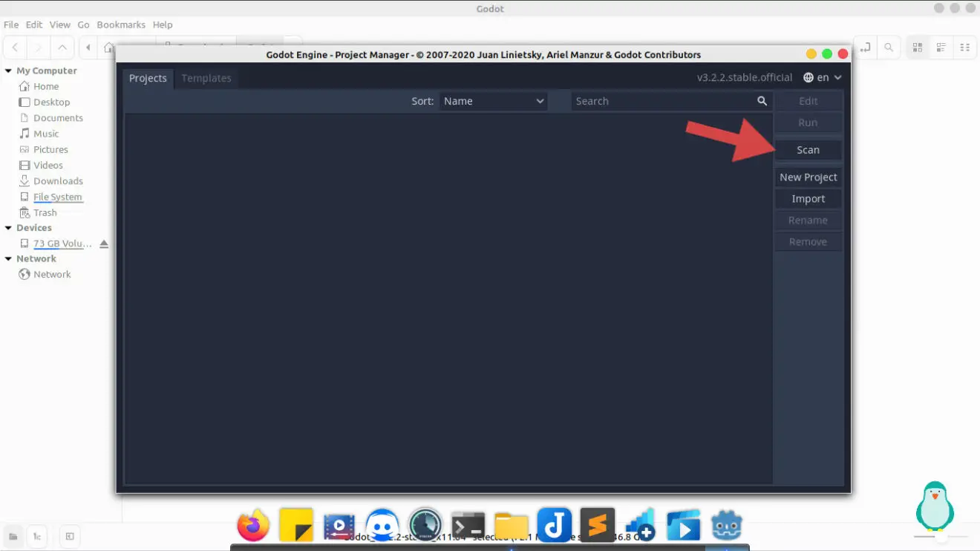Image resolution: width=980 pixels, height=551 pixels.
Task: Open the 73 GB Volume device
Action: pyautogui.click(x=62, y=244)
